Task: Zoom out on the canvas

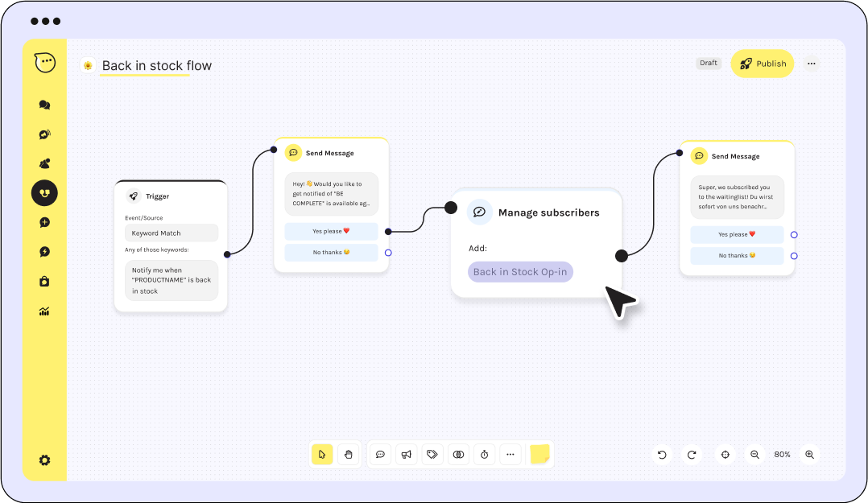Action: pyautogui.click(x=754, y=455)
